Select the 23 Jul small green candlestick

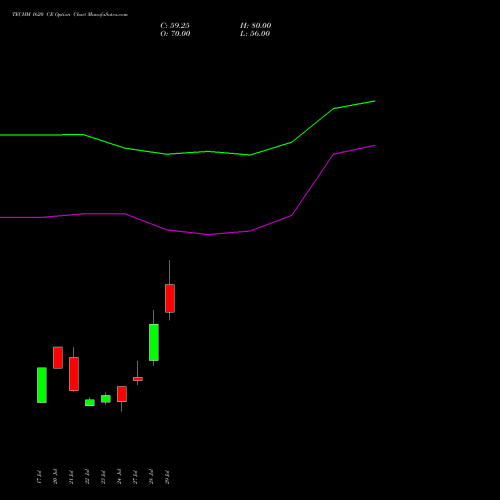[x=106, y=399]
